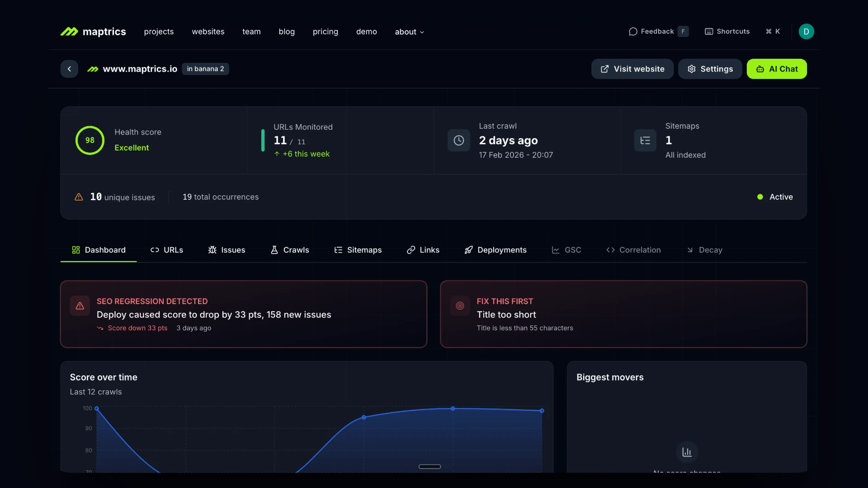868x488 pixels.
Task: Open blog from top menu
Action: (287, 32)
